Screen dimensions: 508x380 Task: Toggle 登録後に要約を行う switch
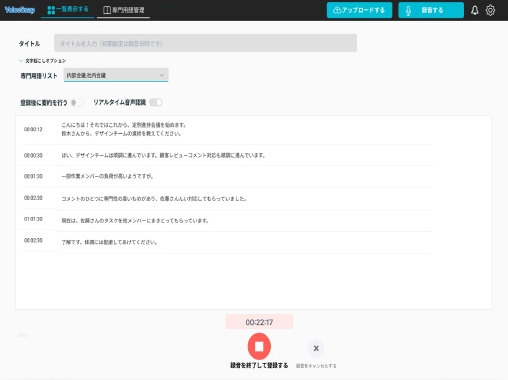coord(77,103)
